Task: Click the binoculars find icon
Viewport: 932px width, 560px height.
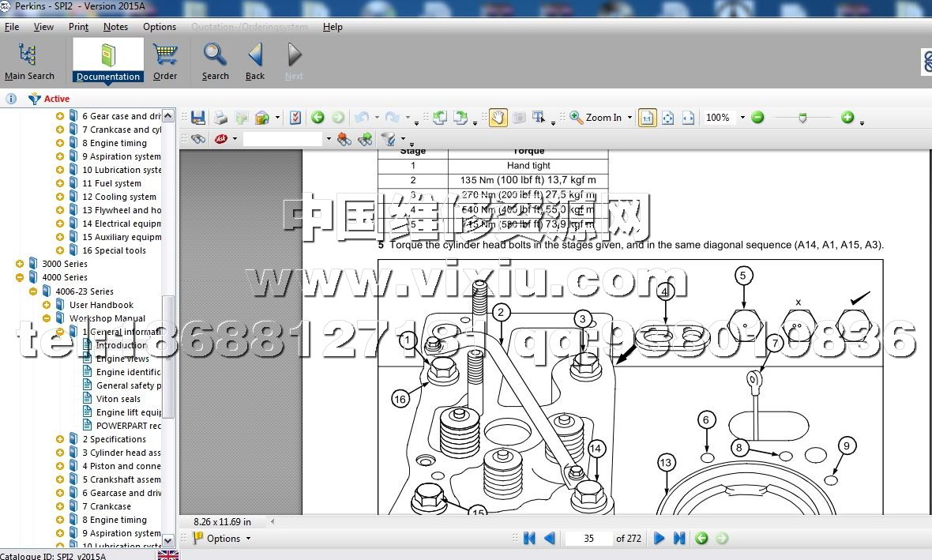Action: point(197,139)
